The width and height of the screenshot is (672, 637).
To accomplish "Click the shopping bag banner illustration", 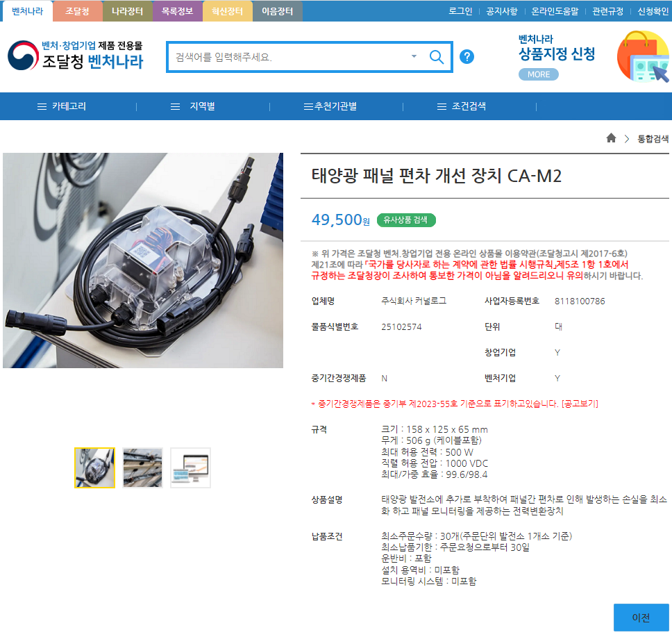I will click(x=643, y=56).
